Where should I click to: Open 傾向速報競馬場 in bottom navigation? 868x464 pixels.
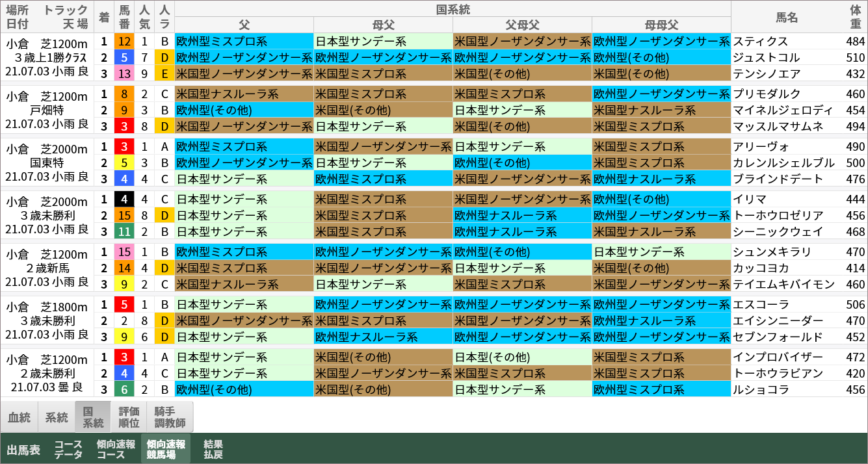click(x=166, y=450)
